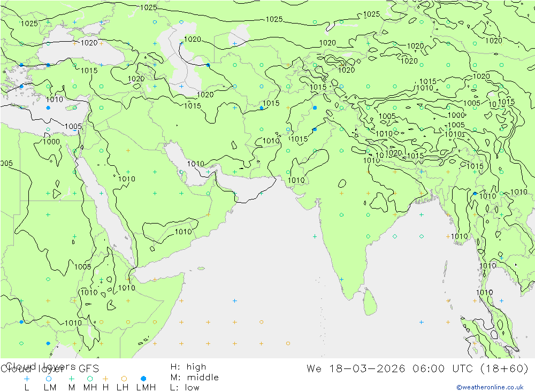Click the 'MH' legend label text
The image size is (535, 392).
[90, 388]
